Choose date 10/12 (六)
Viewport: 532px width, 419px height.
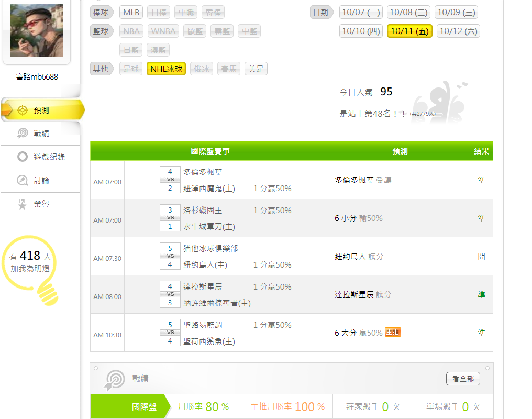point(458,31)
